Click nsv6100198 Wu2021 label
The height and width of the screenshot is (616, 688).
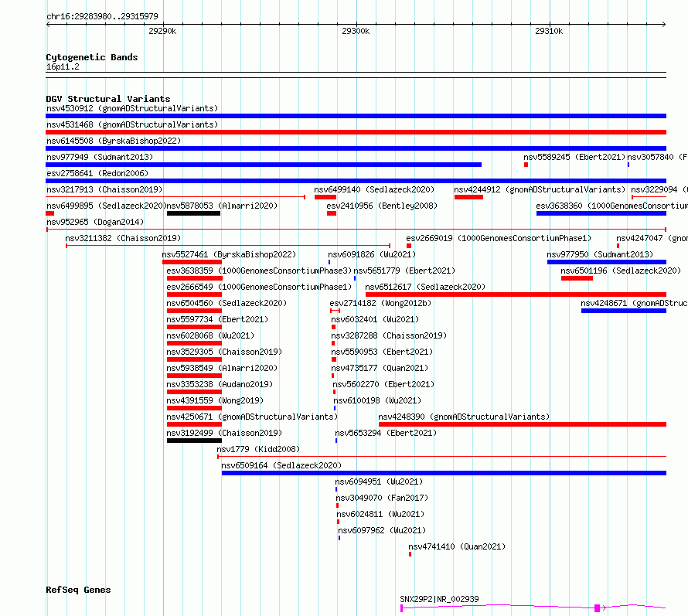(x=377, y=400)
